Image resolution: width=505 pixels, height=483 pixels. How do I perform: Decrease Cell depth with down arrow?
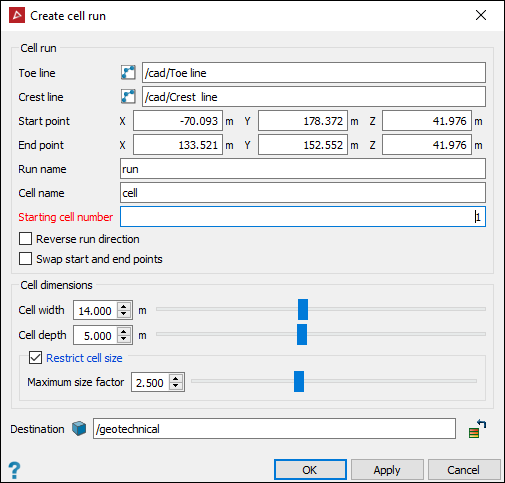[x=124, y=339]
